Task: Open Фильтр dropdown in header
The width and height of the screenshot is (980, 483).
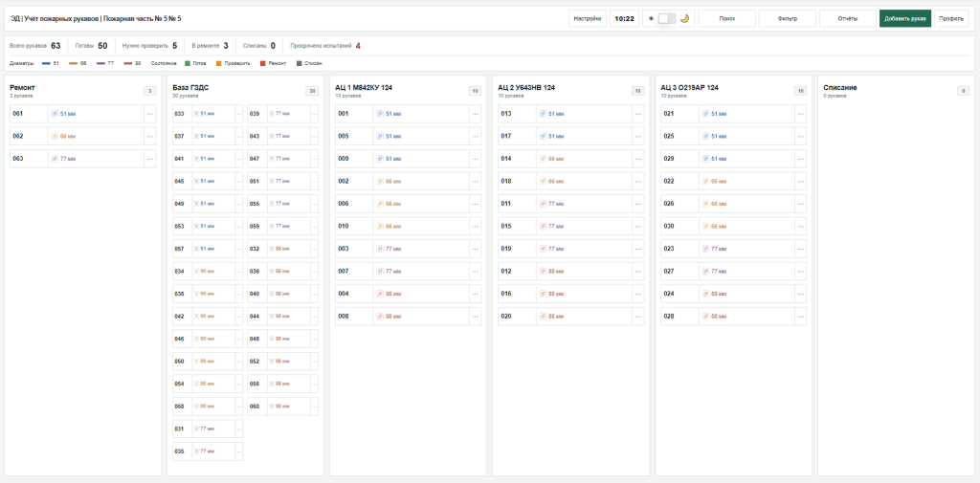Action: click(x=787, y=19)
